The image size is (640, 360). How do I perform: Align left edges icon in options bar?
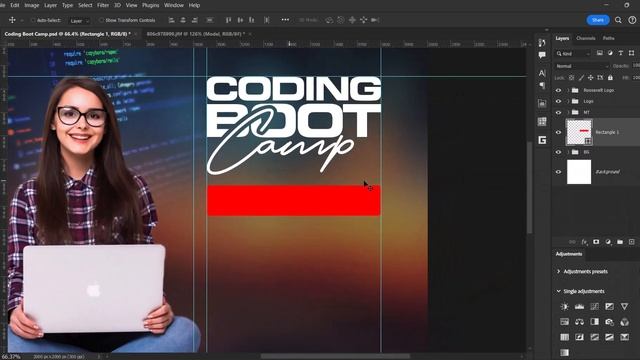tap(171, 20)
